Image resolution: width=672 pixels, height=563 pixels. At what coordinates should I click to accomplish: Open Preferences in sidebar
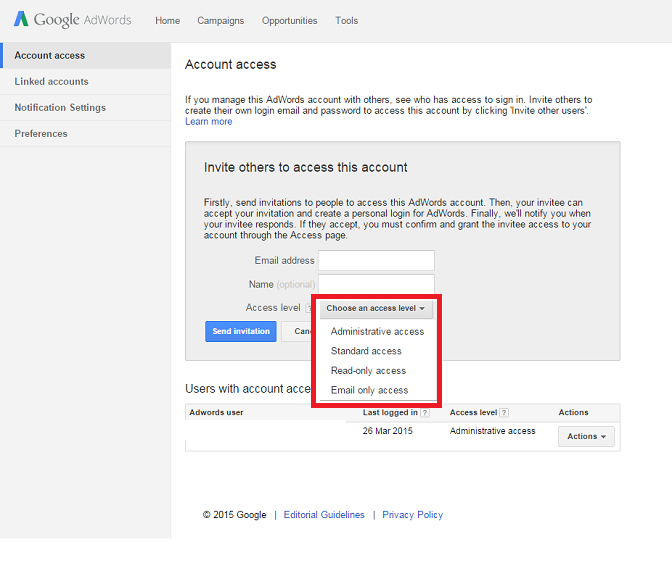tap(86, 134)
